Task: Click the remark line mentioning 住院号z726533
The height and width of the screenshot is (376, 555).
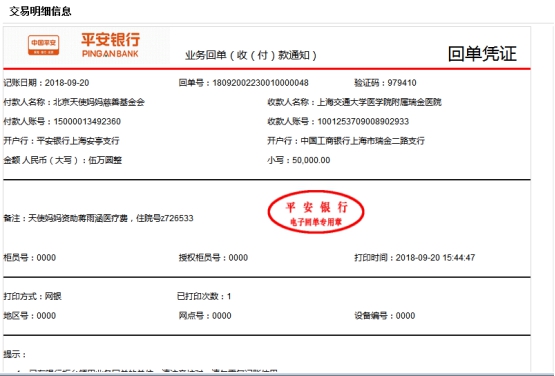Action: pos(98,218)
